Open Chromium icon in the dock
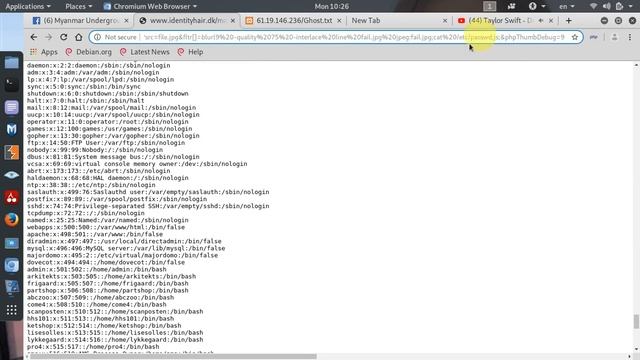The height and width of the screenshot is (360, 640). point(11,265)
